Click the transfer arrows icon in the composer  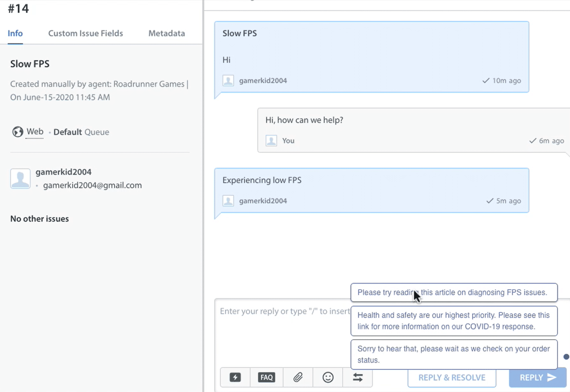(x=358, y=377)
